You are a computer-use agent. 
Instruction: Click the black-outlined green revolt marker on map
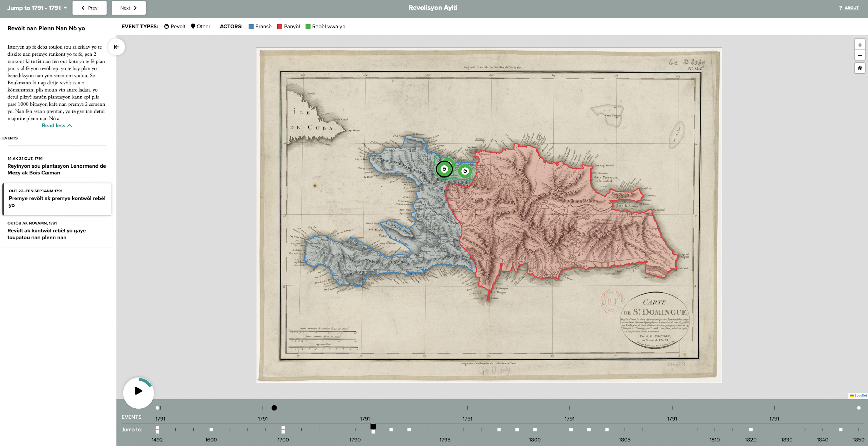tap(444, 169)
